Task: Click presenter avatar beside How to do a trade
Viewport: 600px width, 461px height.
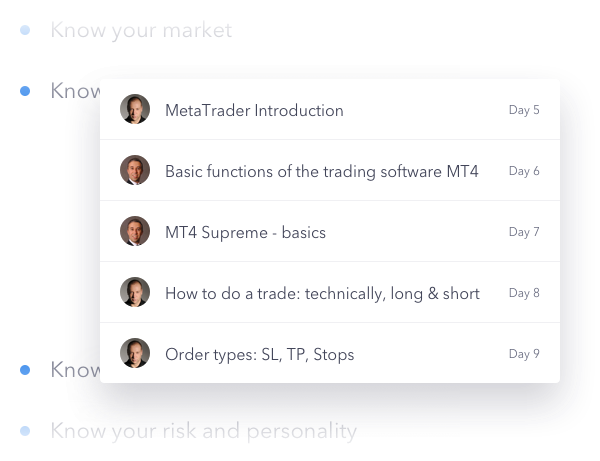Action: click(x=135, y=292)
